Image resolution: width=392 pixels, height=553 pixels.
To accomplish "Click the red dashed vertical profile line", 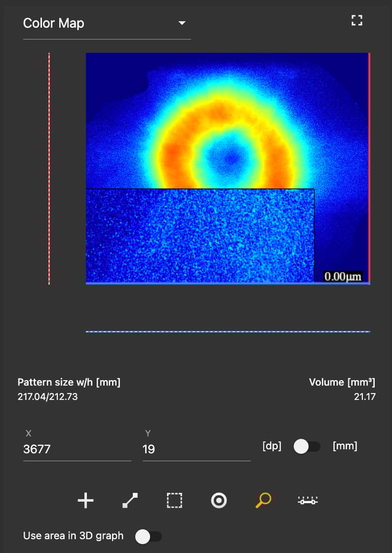I will tap(49, 168).
